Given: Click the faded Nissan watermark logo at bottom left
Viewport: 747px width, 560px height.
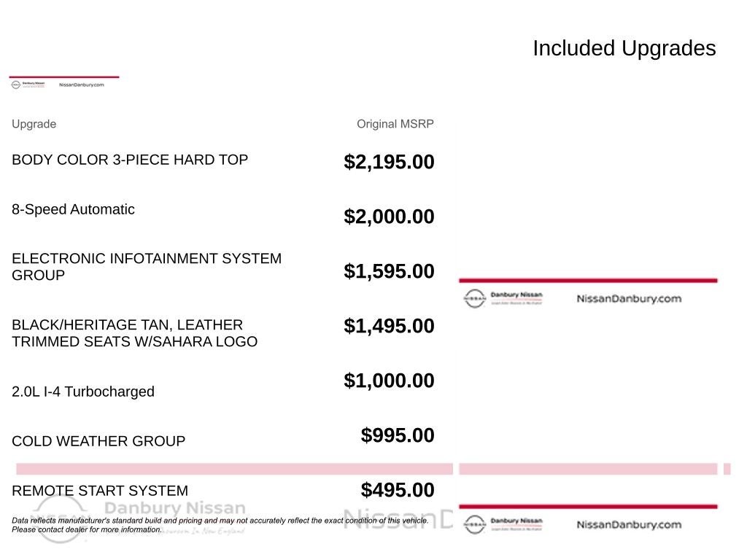Looking at the screenshot, I should click(x=59, y=519).
